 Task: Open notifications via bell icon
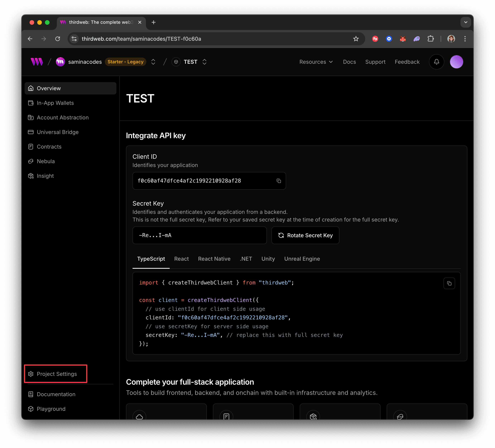[x=436, y=62]
